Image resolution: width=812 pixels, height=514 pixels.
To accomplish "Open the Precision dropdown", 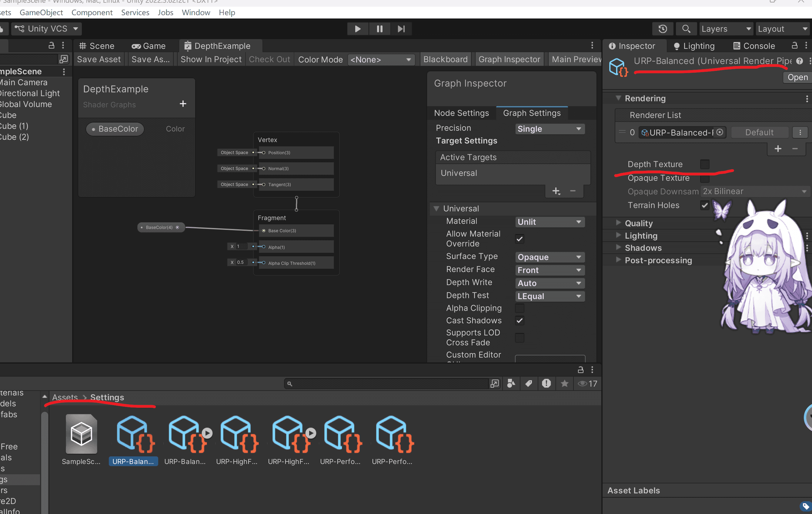I will [550, 129].
